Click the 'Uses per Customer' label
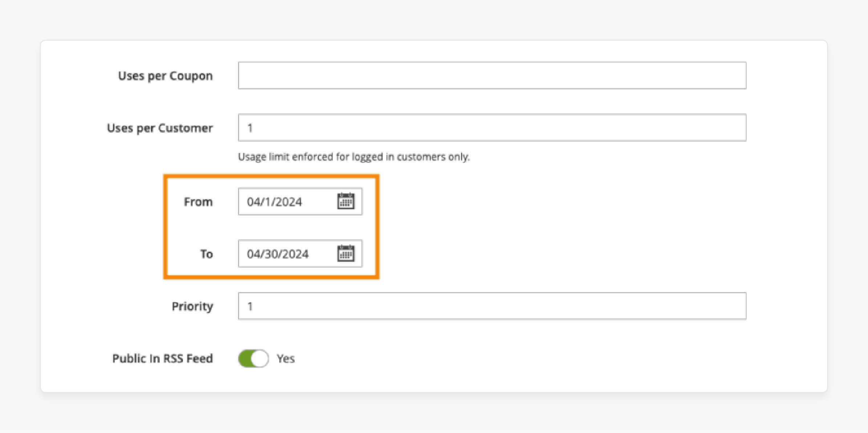This screenshot has width=868, height=433. [160, 128]
